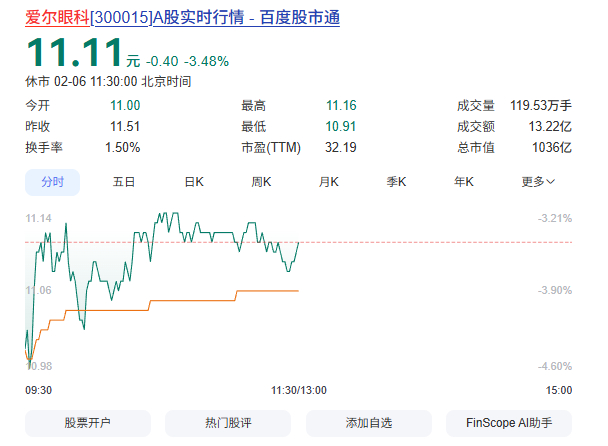608x446 pixels.
Task: Click the 添加自选 button
Action: coord(369,423)
